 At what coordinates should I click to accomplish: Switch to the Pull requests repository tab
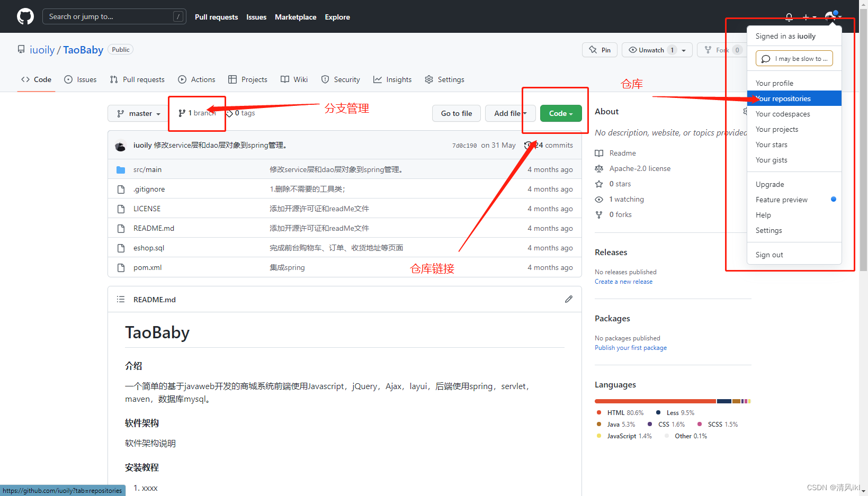click(137, 79)
